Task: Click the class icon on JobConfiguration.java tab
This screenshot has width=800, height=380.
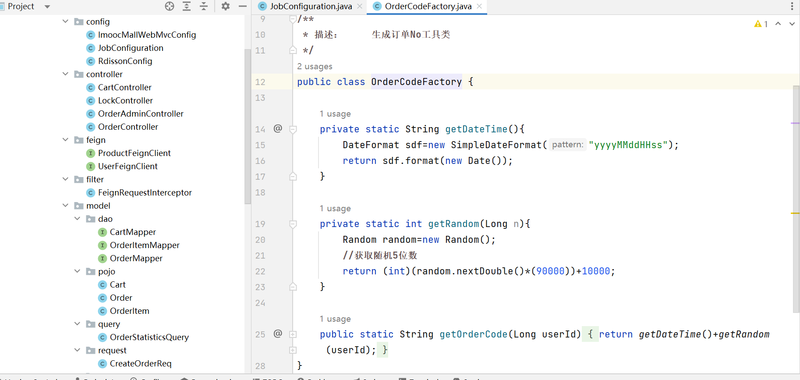Action: (262, 7)
